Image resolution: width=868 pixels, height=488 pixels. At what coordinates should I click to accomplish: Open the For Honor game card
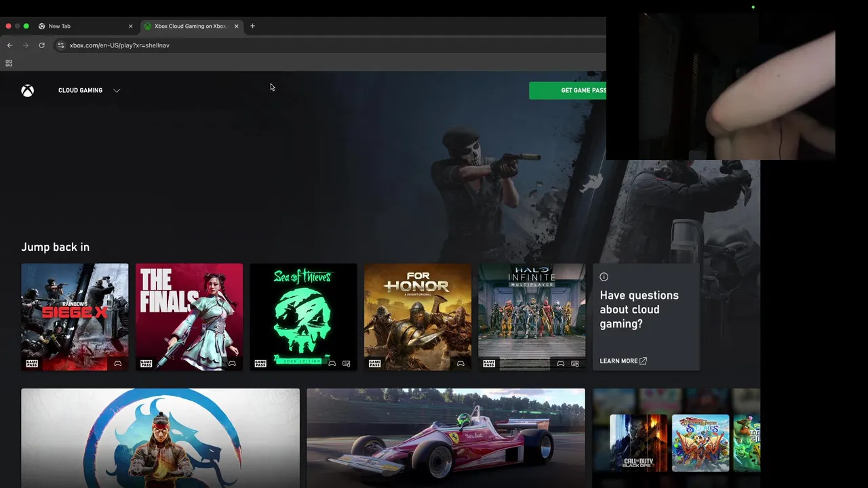(x=418, y=317)
